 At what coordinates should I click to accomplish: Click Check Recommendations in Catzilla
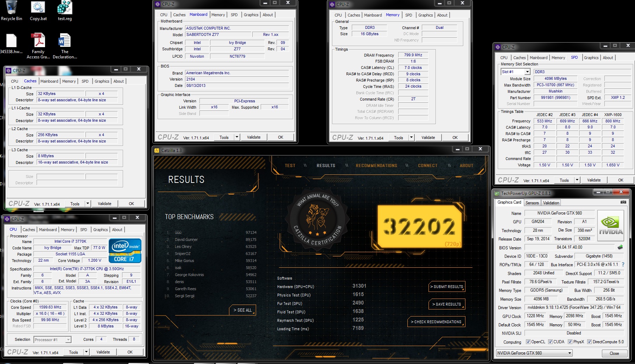436,322
